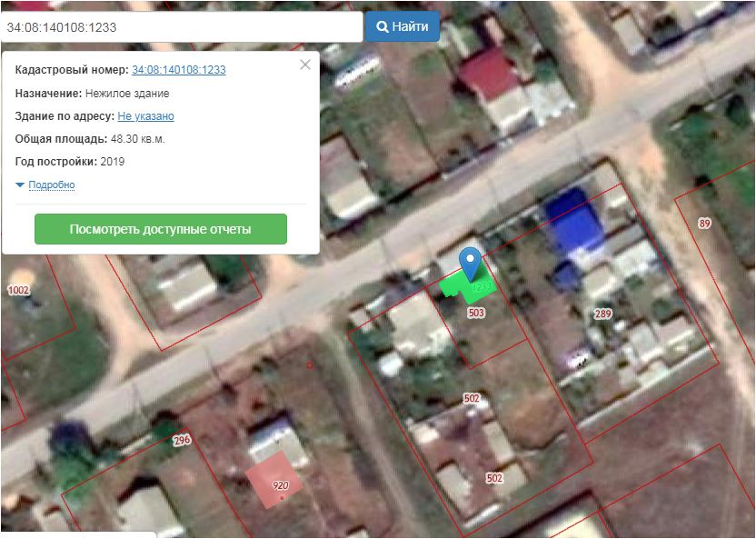756x539 pixels.
Task: Click the Общая площадь 48.30 кв.м. text
Action: click(90, 139)
